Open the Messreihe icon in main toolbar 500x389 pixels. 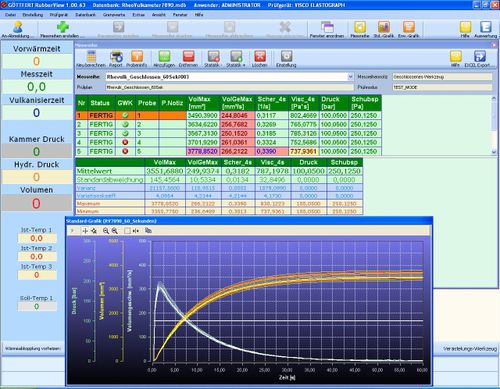[x=360, y=27]
